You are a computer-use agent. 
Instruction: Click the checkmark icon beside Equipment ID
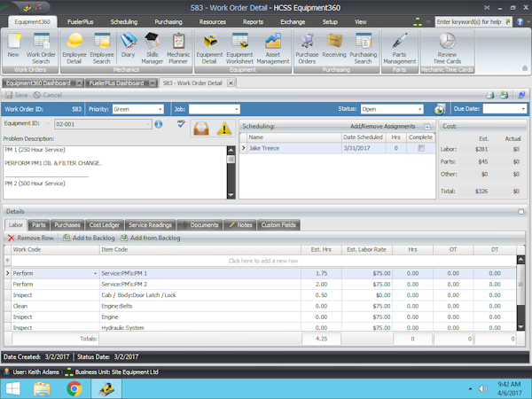click(x=181, y=123)
